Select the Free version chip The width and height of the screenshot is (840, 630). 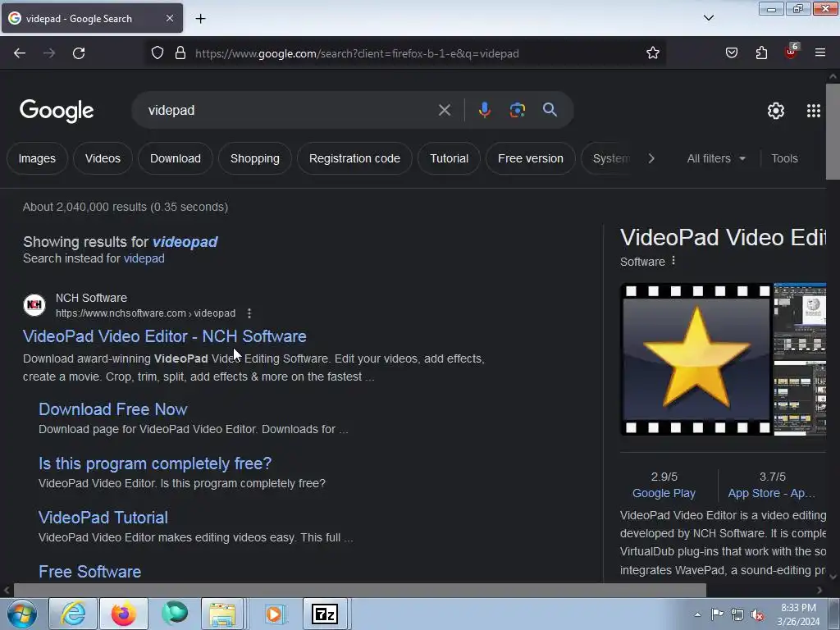click(x=531, y=158)
